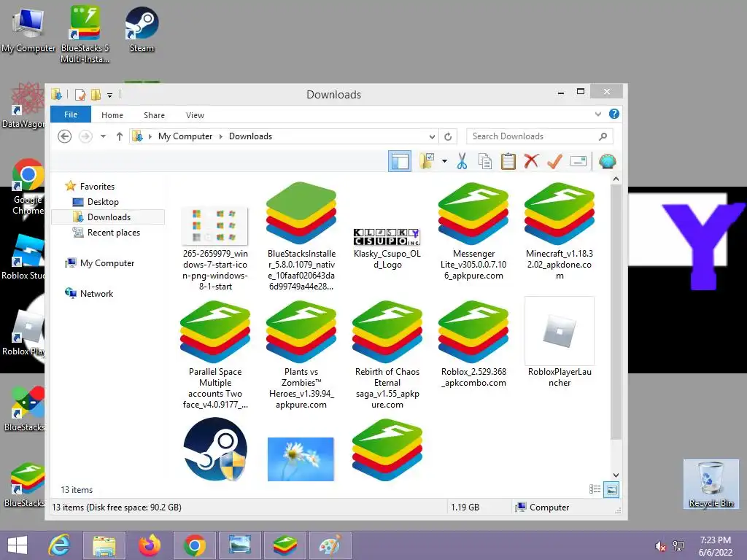Launch Internet Explorer from the taskbar
The image size is (747, 560).
[x=59, y=545]
